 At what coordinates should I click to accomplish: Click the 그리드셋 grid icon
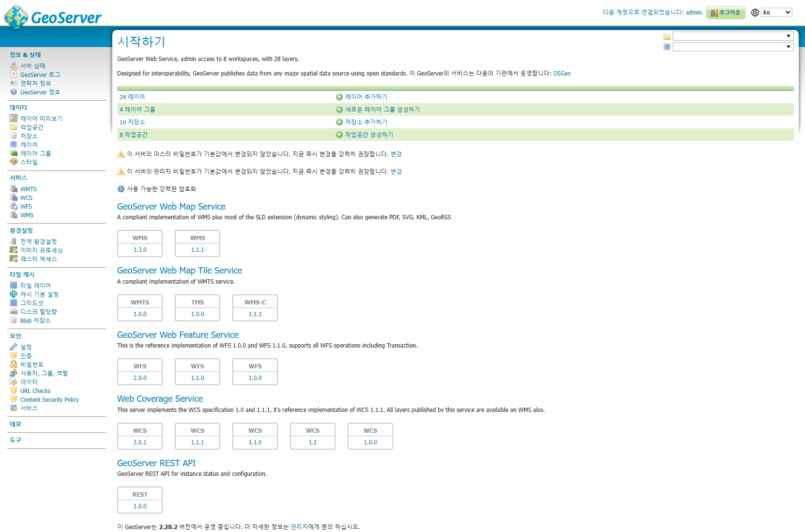click(x=14, y=303)
